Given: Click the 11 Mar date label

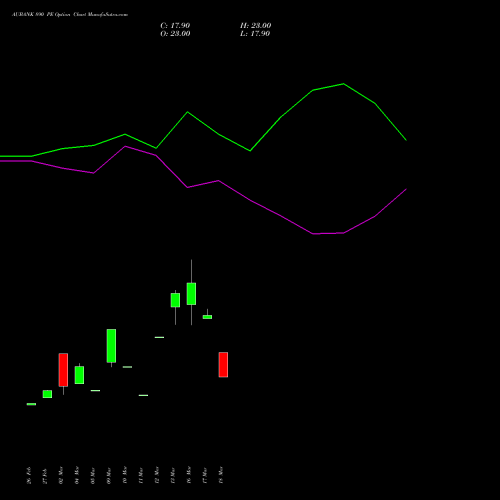Looking at the screenshot, I should (141, 475).
